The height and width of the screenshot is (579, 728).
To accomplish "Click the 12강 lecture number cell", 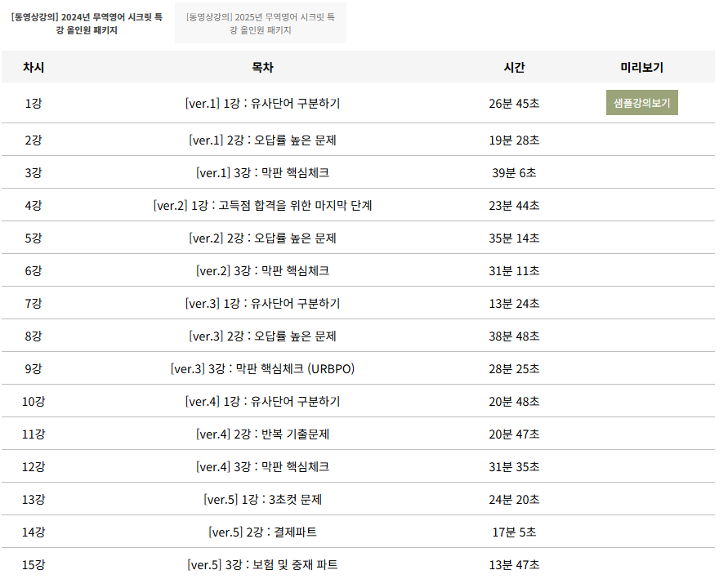I will (33, 466).
